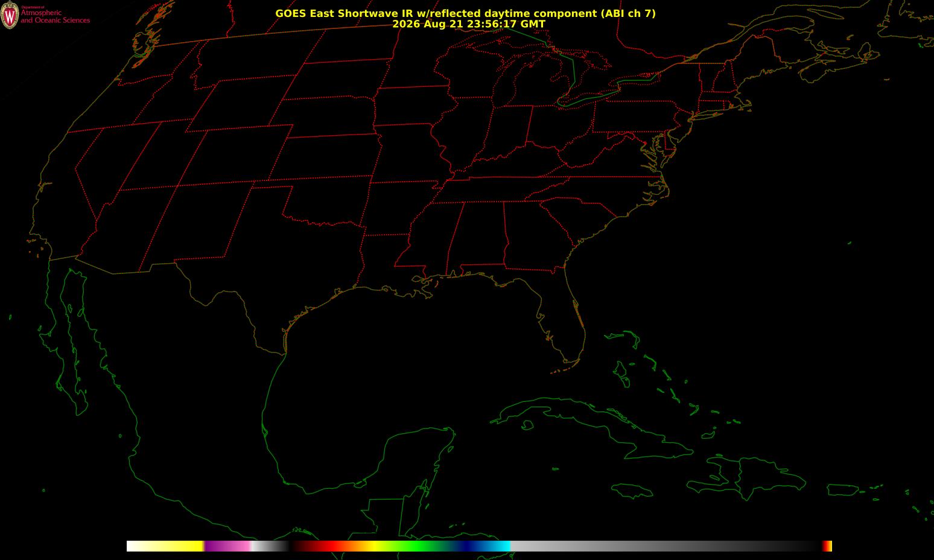Pick the bright red segment of the color bar
This screenshot has width=934, height=560.
(326, 546)
